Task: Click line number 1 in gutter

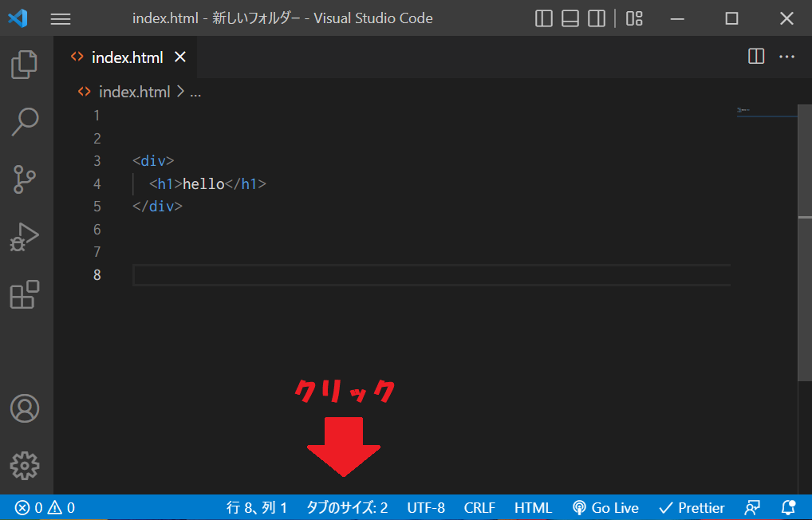Action: [x=97, y=116]
